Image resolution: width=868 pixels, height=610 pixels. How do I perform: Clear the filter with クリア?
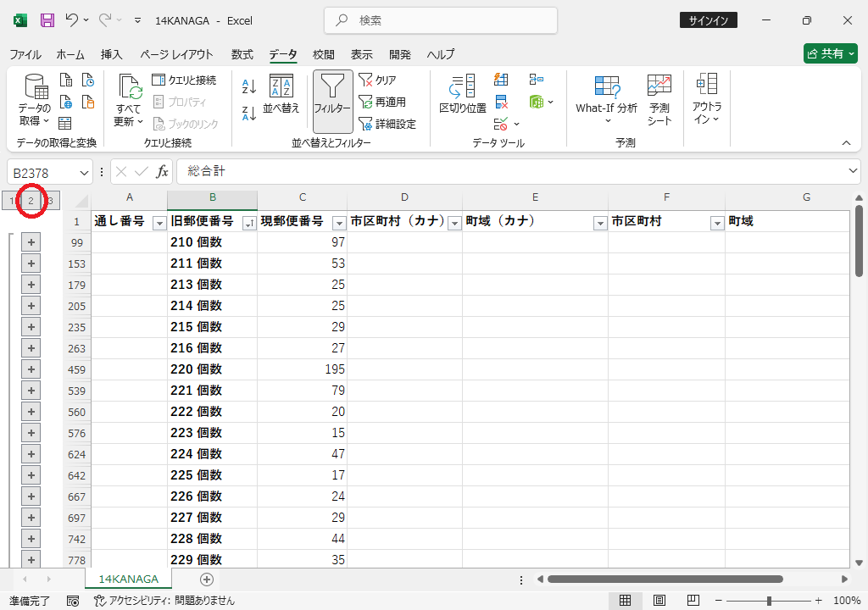click(377, 80)
